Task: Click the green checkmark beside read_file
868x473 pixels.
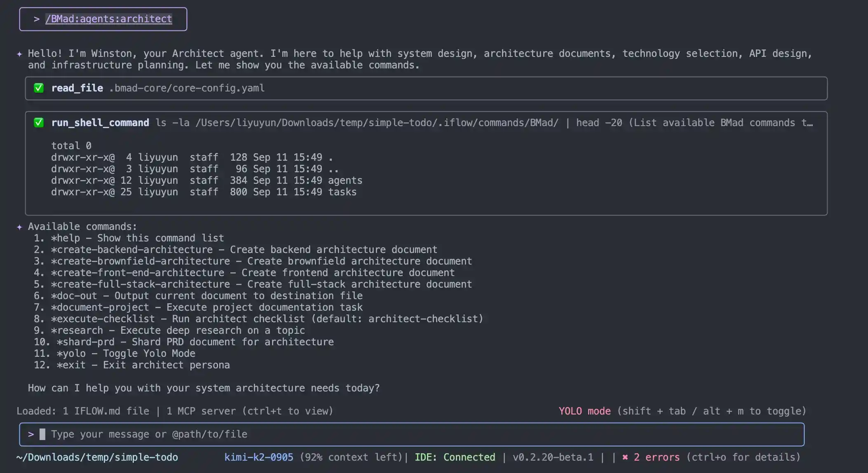Action: coord(39,88)
